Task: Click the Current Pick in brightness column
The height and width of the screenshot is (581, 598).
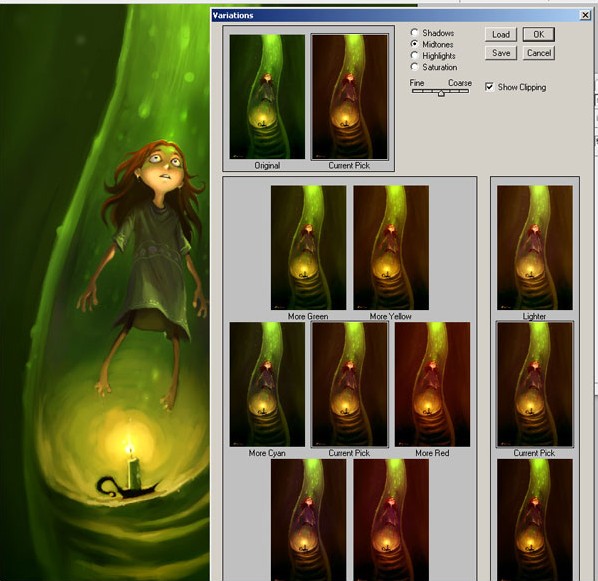Action: click(534, 384)
